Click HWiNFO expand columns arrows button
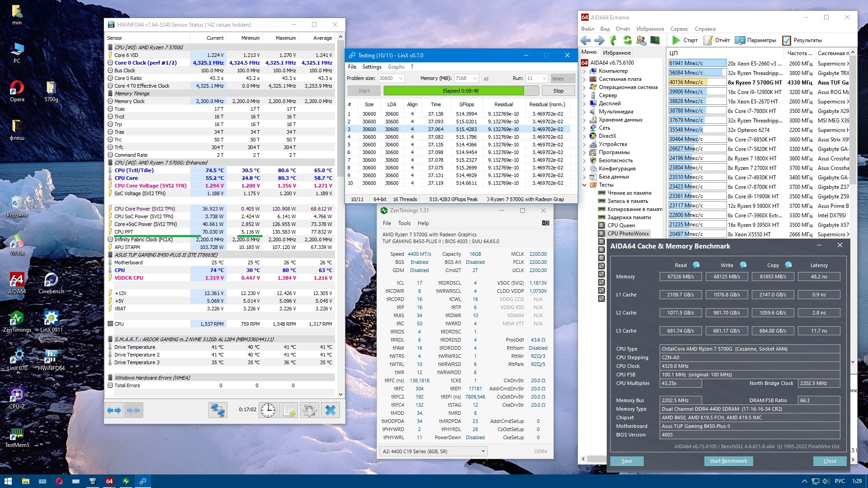 (x=114, y=410)
